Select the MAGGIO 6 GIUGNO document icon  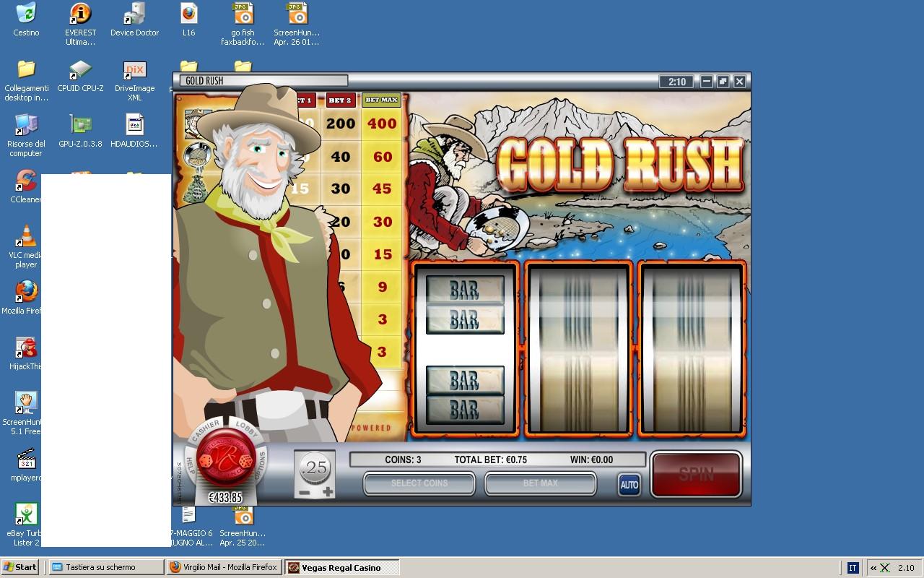tap(191, 527)
